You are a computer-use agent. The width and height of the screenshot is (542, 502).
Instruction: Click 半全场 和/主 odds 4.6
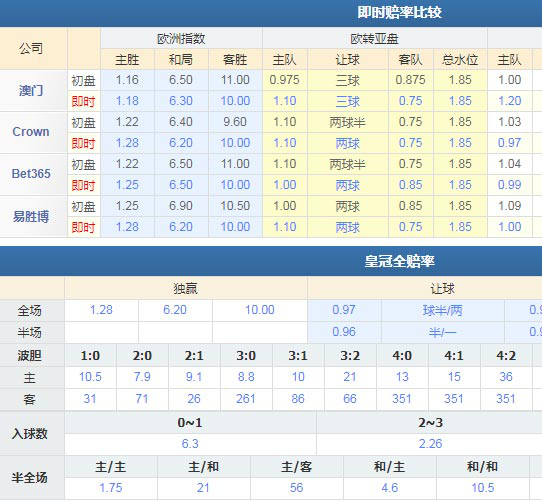(390, 488)
